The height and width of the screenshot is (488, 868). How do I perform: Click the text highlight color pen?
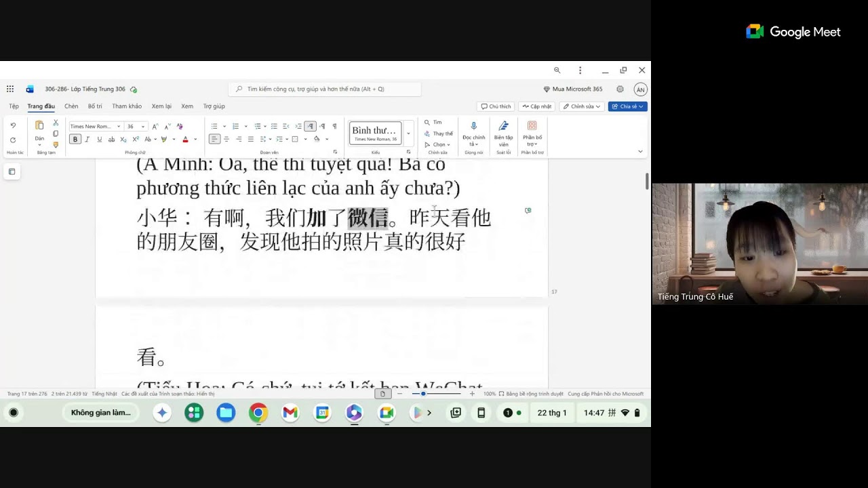(164, 139)
